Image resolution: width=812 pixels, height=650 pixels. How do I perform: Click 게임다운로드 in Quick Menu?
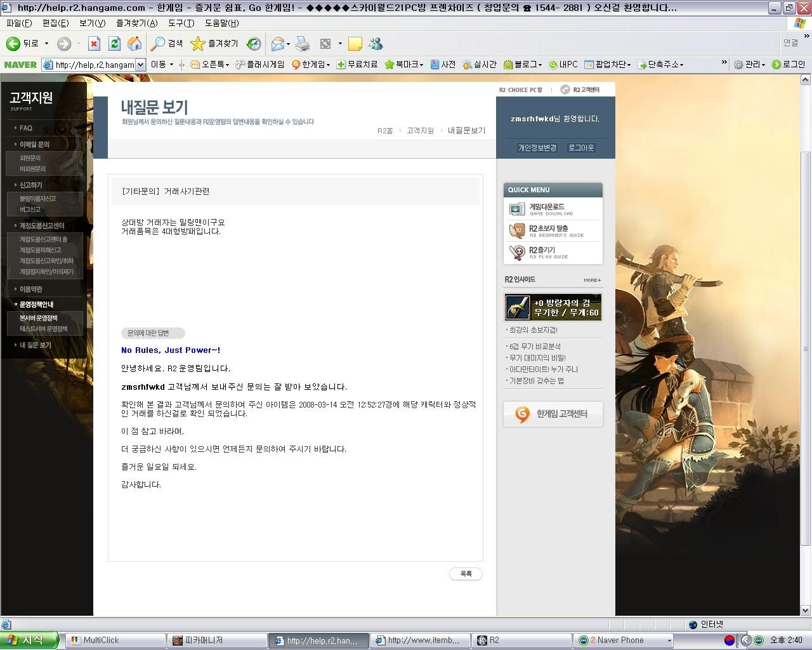pos(553,209)
